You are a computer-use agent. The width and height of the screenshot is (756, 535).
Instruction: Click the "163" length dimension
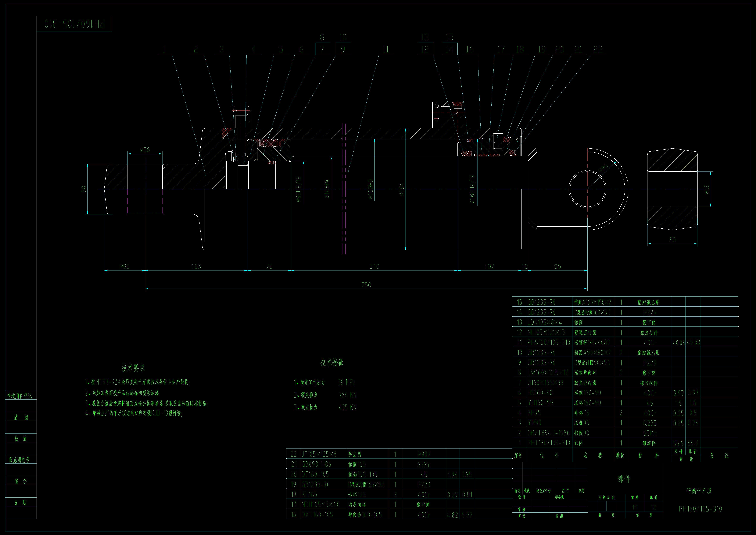(x=196, y=266)
